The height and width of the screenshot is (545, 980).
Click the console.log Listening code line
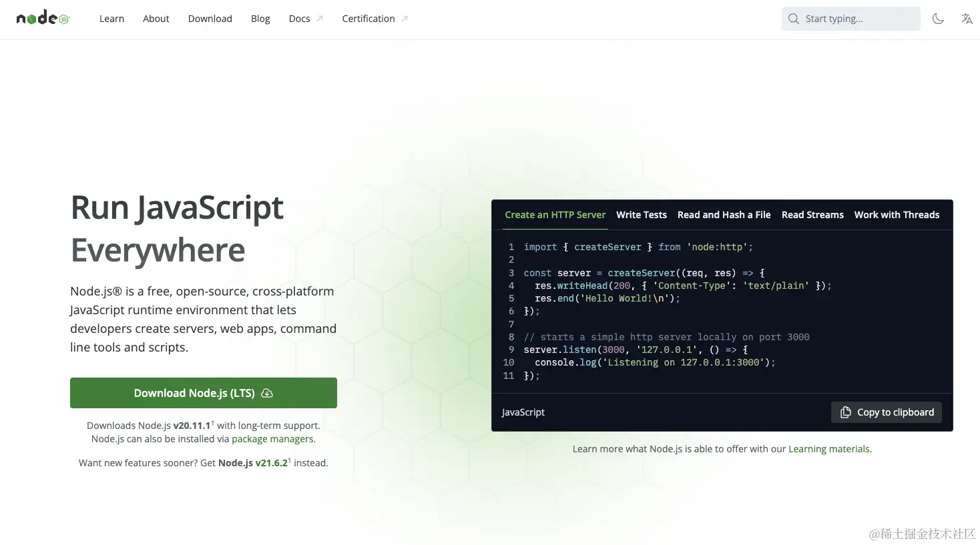click(655, 362)
